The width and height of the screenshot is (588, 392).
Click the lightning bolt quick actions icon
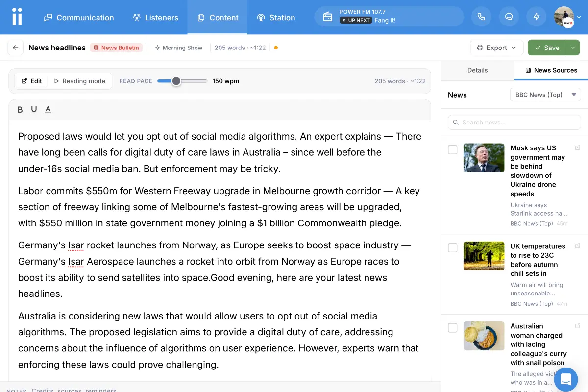536,17
